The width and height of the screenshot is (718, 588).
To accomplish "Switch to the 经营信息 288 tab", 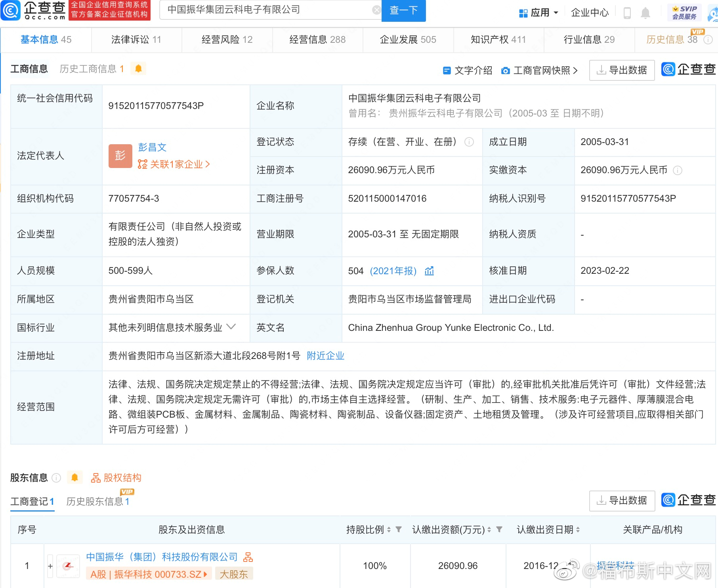I will (317, 40).
